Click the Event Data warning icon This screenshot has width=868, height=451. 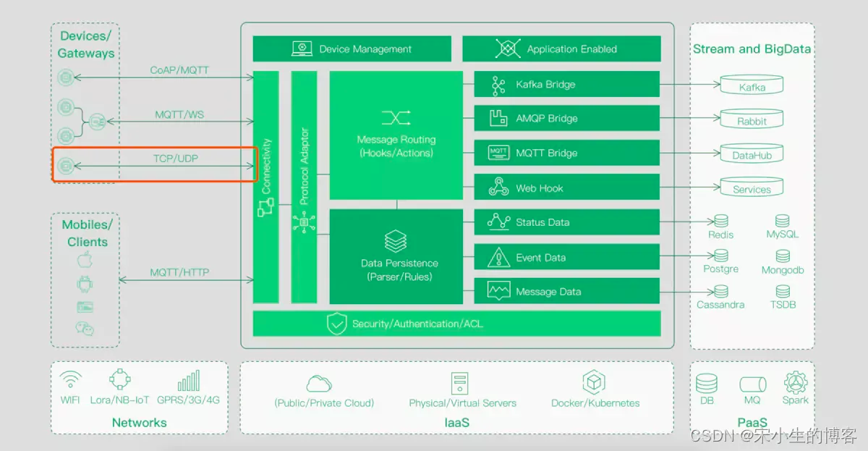pyautogui.click(x=498, y=257)
